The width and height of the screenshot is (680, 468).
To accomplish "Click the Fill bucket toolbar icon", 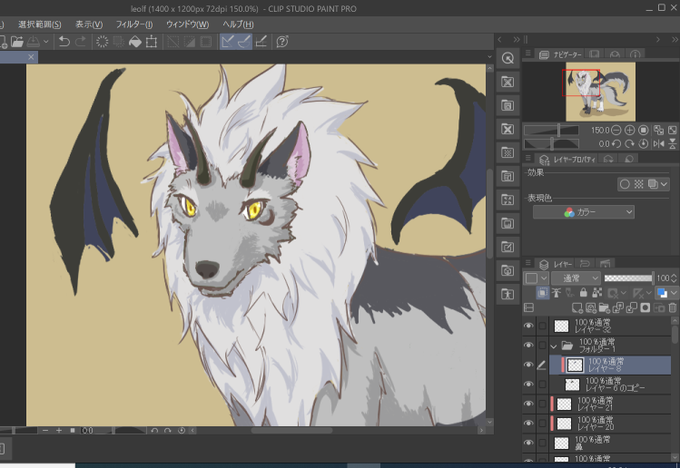I will click(135, 42).
